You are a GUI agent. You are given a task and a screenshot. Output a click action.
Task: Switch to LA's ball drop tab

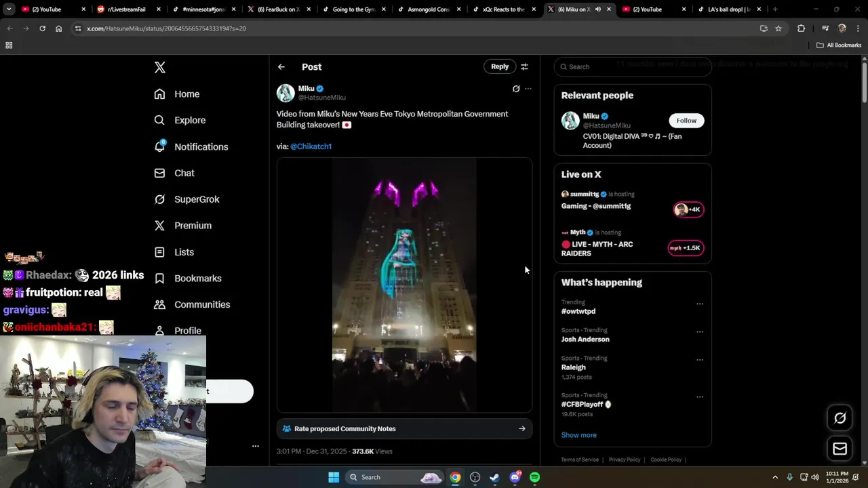pyautogui.click(x=728, y=9)
